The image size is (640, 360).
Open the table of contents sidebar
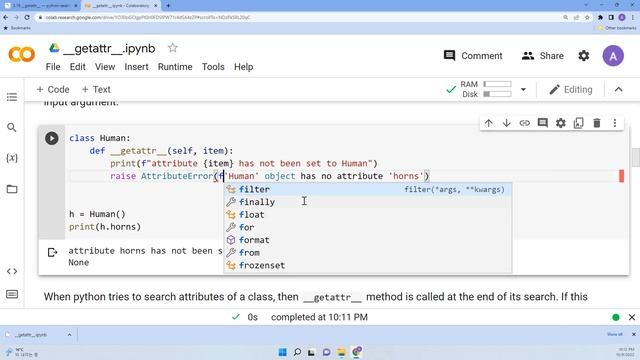(x=12, y=97)
